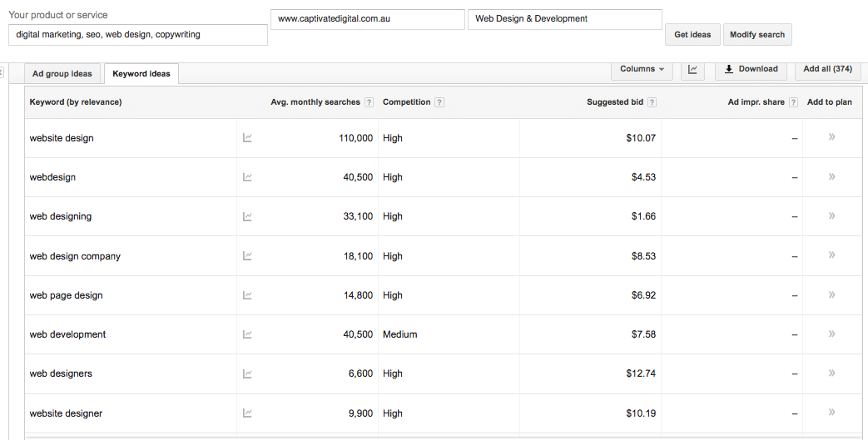Add website design to plan

point(831,136)
